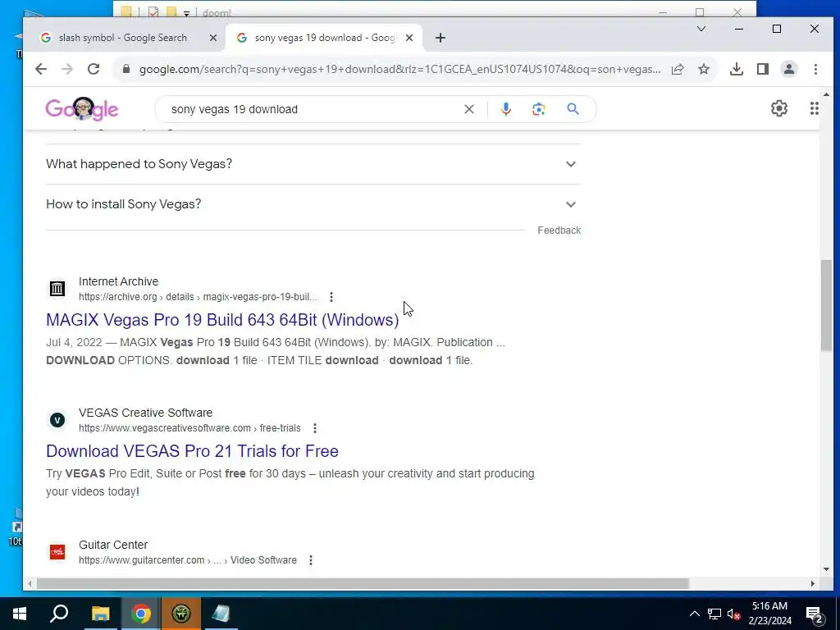Open the Chrome profile avatar
The image size is (840, 630).
[789, 69]
